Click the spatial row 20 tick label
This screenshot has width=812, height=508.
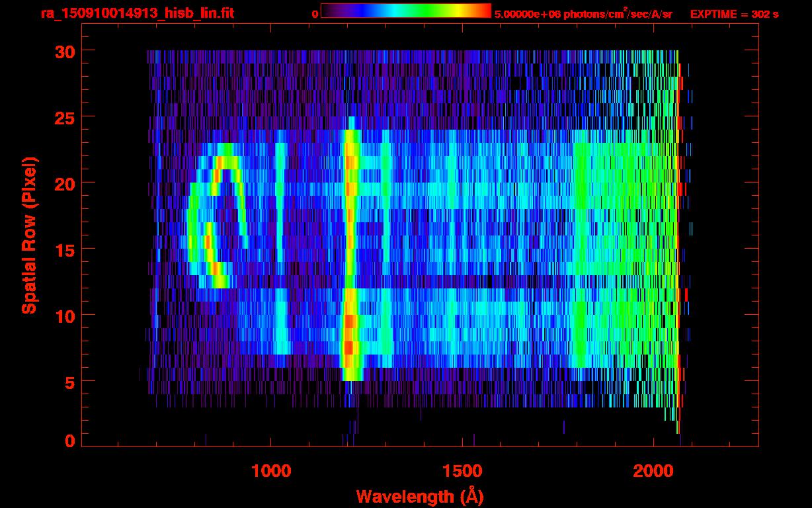click(64, 183)
